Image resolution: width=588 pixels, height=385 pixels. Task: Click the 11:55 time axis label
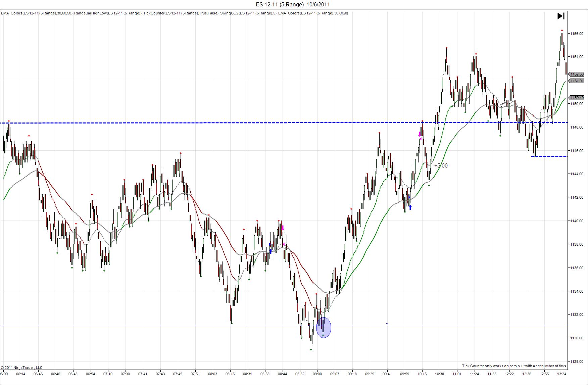[x=492, y=374]
